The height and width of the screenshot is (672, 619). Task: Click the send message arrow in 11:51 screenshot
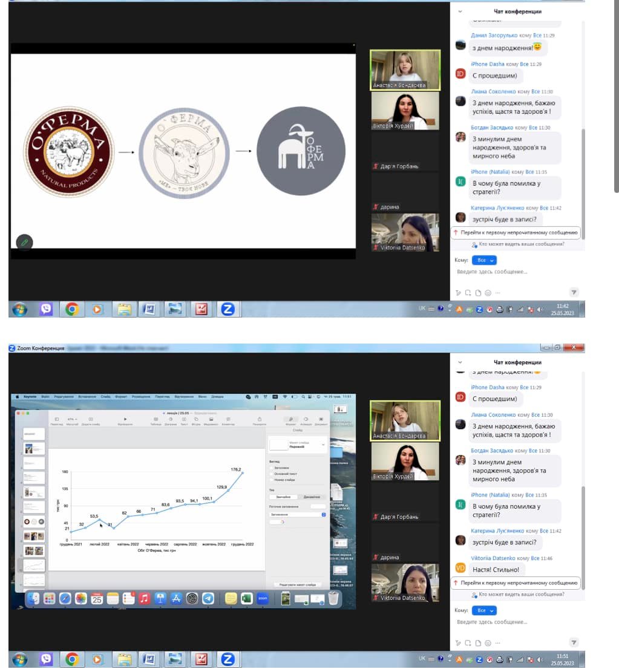[x=574, y=642]
